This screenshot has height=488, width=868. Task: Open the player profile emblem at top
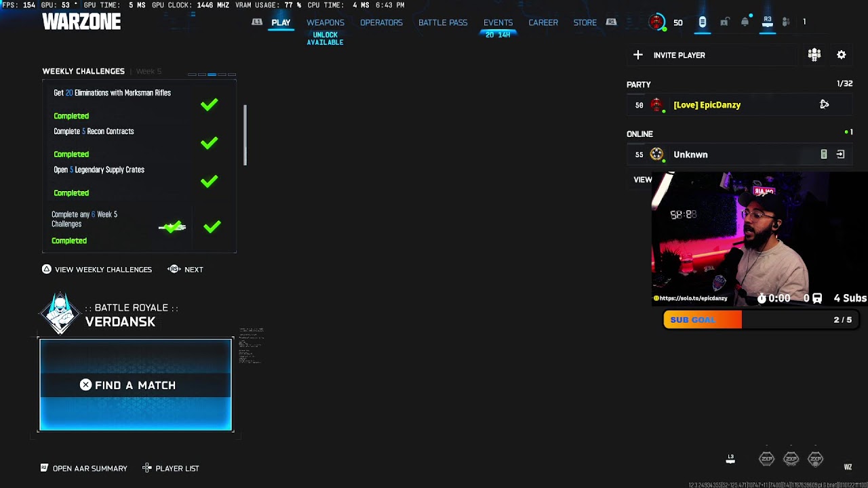[x=656, y=22]
